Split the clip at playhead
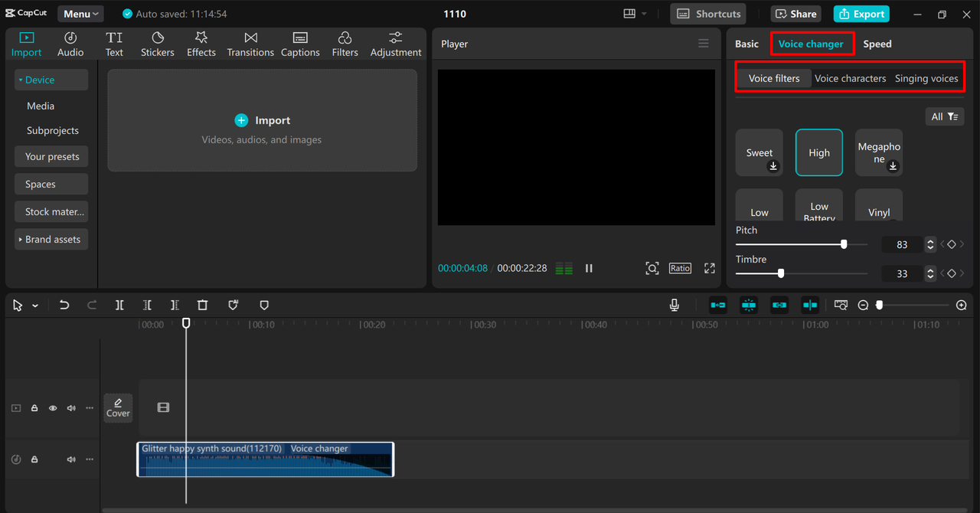This screenshot has height=513, width=980. tap(119, 305)
